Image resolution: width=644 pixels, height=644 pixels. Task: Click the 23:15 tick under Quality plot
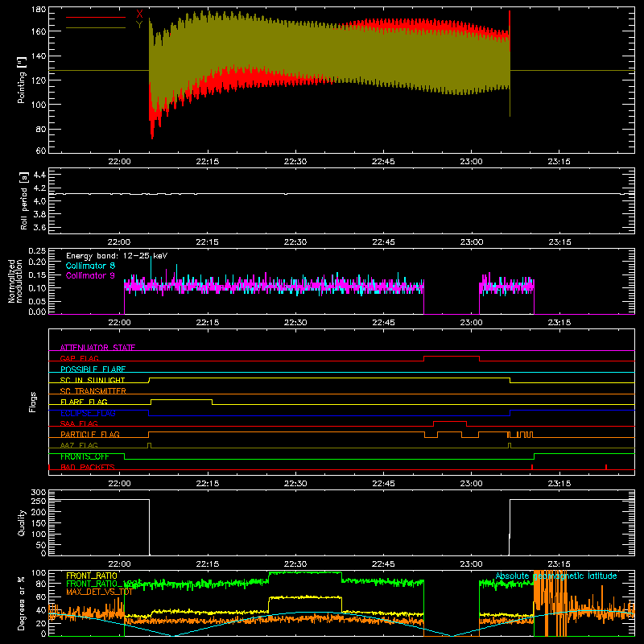pos(559,564)
